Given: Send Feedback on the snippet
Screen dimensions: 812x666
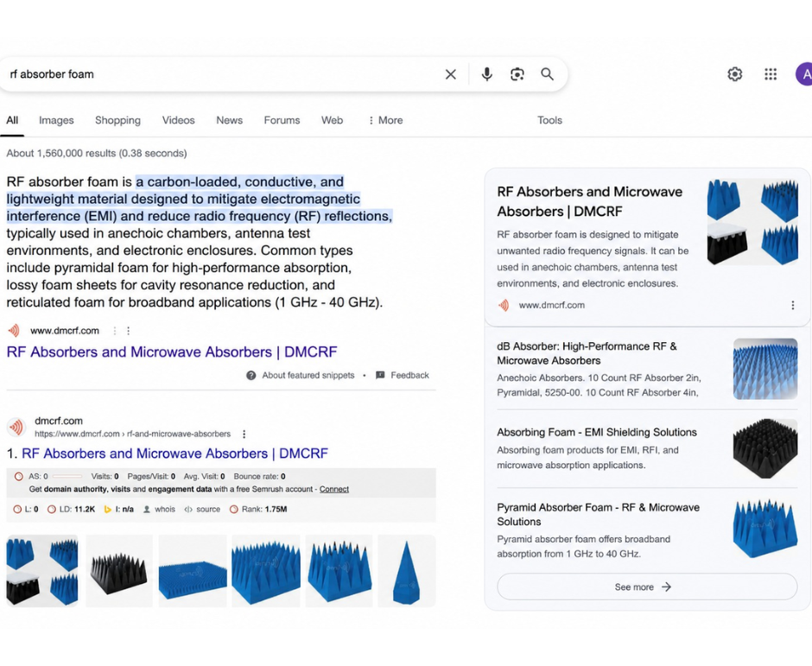Looking at the screenshot, I should (x=409, y=376).
